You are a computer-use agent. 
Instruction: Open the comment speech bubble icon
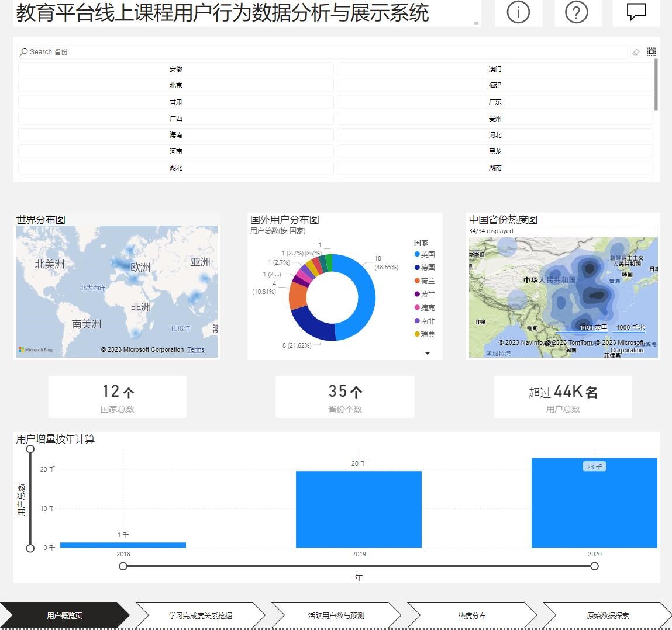coord(636,12)
